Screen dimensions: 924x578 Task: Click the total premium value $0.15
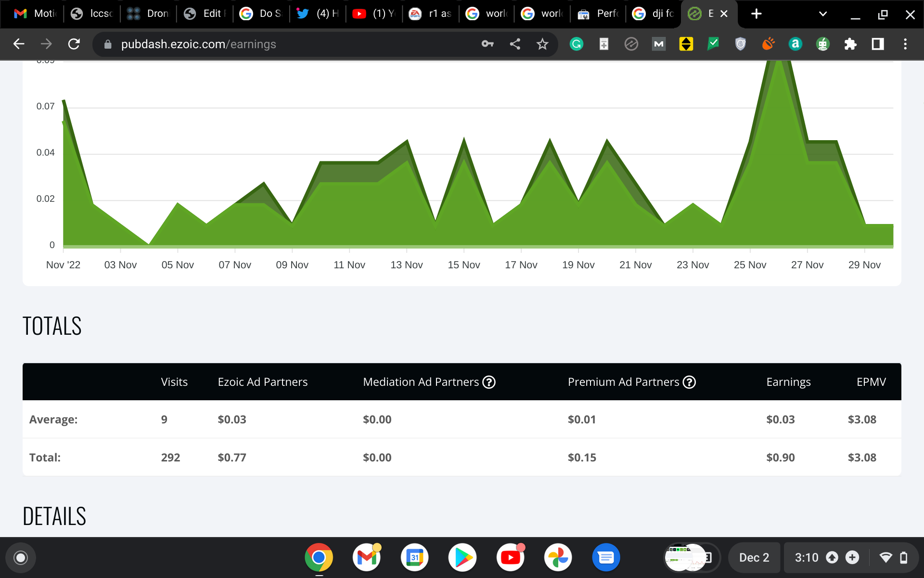coord(582,458)
